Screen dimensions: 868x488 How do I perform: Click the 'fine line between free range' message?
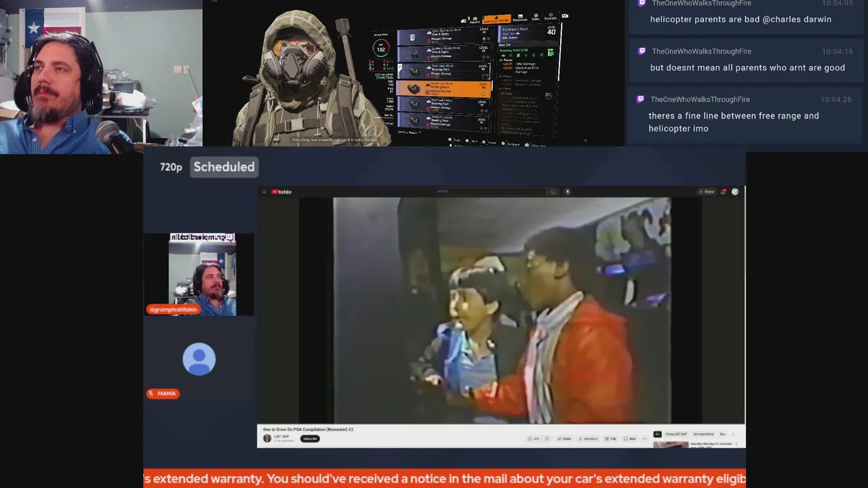[734, 122]
